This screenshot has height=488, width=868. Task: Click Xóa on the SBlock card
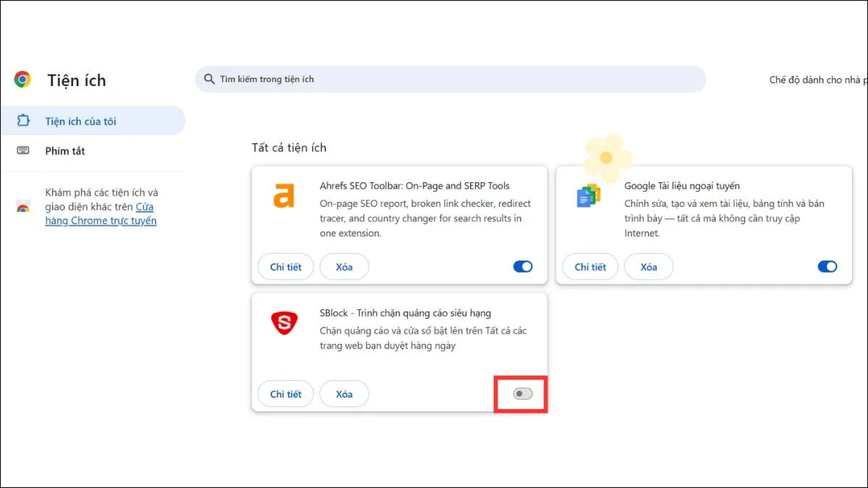point(344,394)
